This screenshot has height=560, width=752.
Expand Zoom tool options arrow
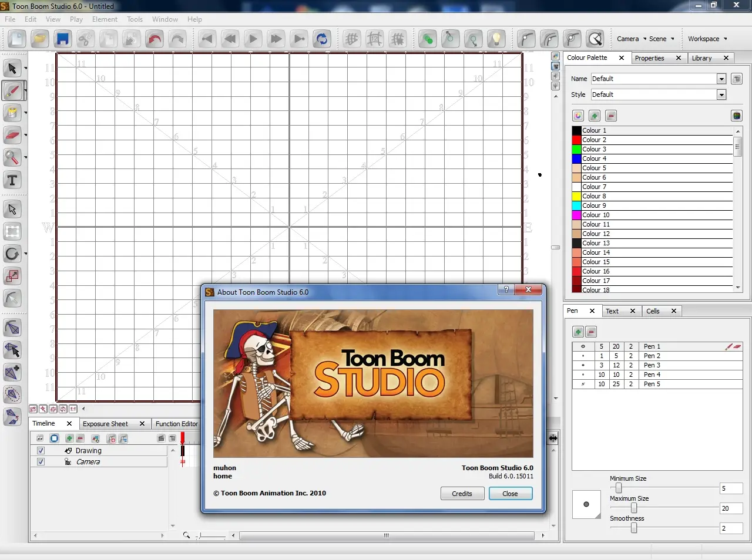click(25, 157)
